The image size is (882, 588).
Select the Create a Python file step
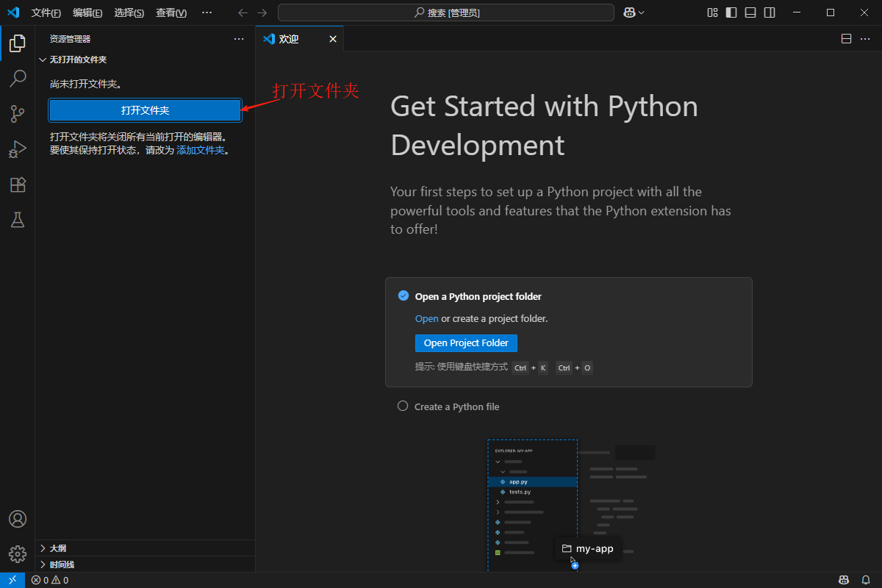[x=456, y=406]
